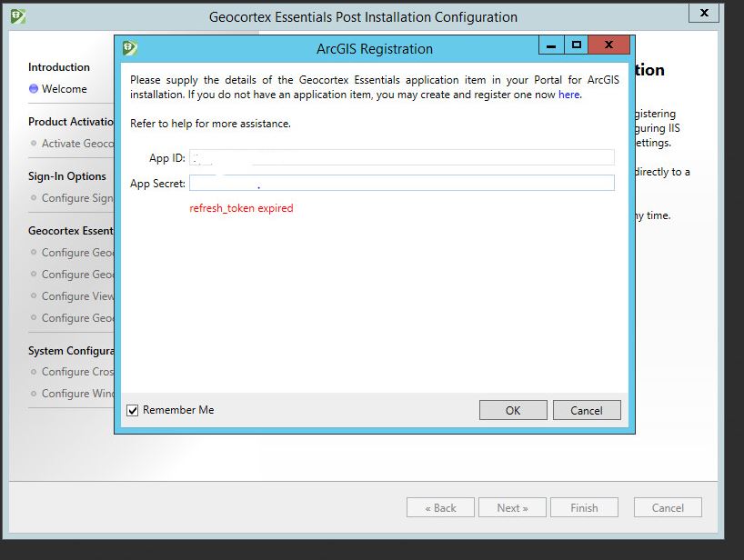Click the 'refresh_token expired' error message
This screenshot has height=560, width=744.
point(241,208)
